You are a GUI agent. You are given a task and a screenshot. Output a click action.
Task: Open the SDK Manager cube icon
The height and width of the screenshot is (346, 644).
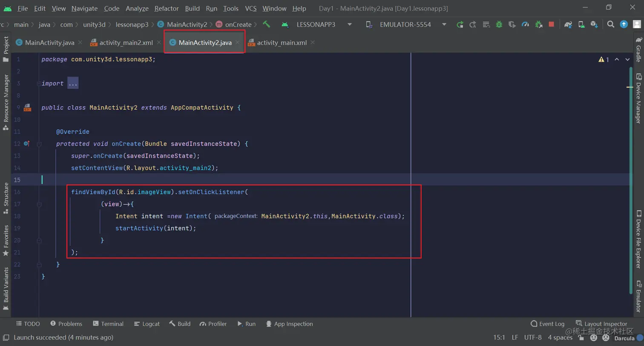(x=594, y=25)
